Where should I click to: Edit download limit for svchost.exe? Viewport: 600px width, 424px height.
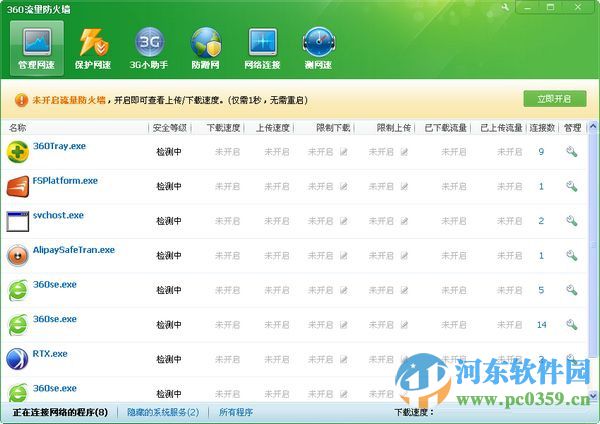pyautogui.click(x=344, y=221)
